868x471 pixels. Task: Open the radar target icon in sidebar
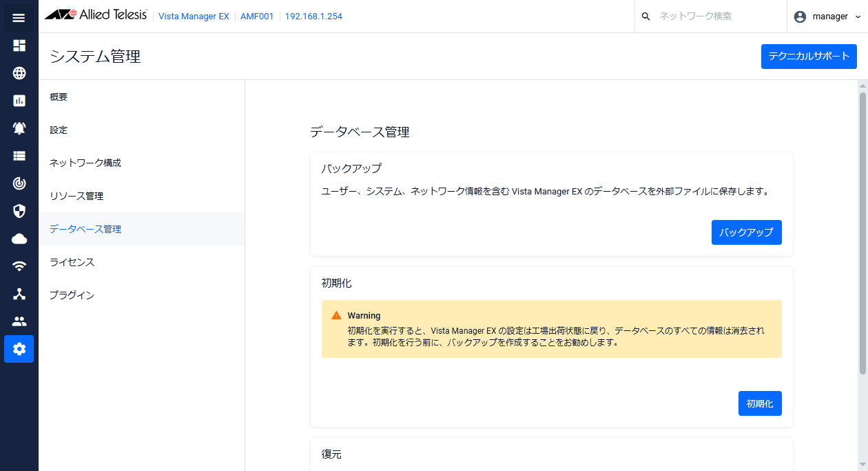(19, 183)
